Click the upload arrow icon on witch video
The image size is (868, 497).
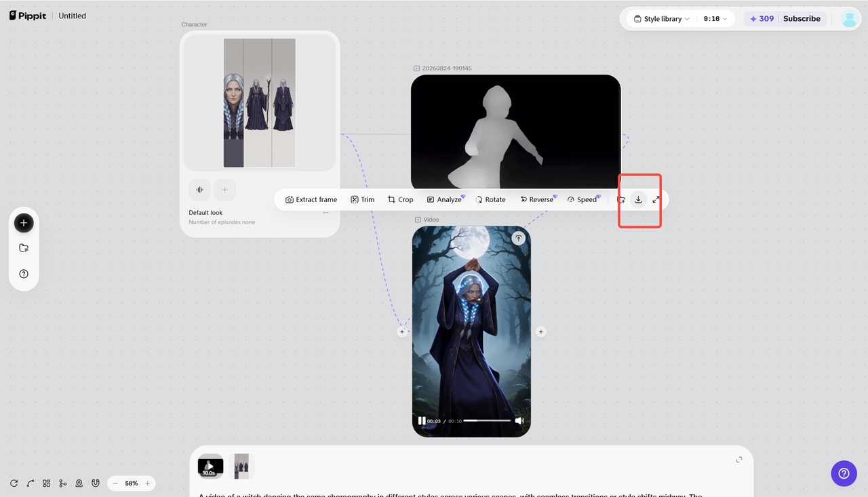[518, 238]
